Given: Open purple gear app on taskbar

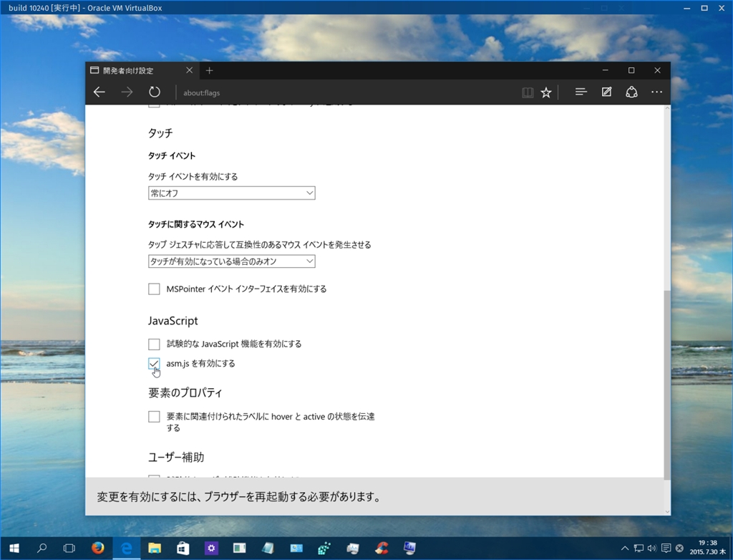Looking at the screenshot, I should [211, 549].
